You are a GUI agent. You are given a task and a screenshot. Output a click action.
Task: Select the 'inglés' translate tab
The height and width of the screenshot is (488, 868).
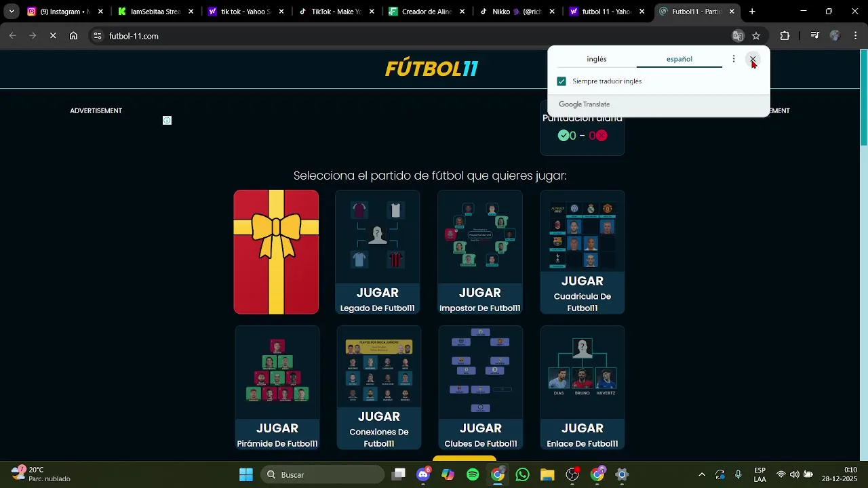pyautogui.click(x=597, y=59)
